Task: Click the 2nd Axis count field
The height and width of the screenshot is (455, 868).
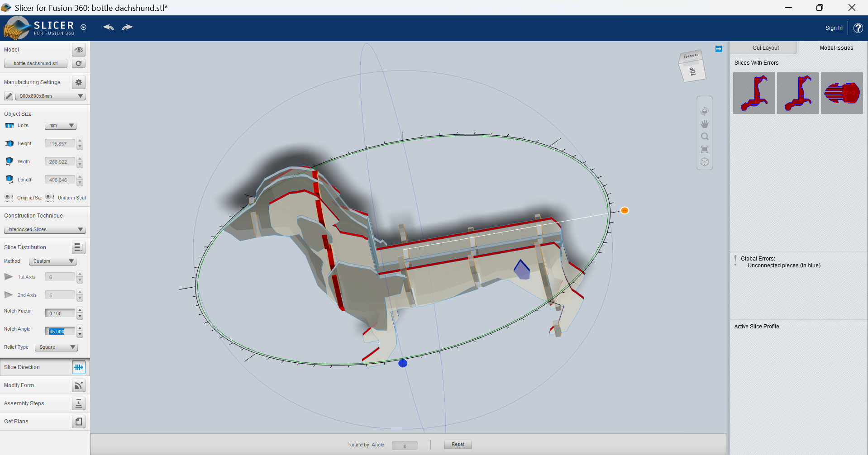Action: click(60, 295)
